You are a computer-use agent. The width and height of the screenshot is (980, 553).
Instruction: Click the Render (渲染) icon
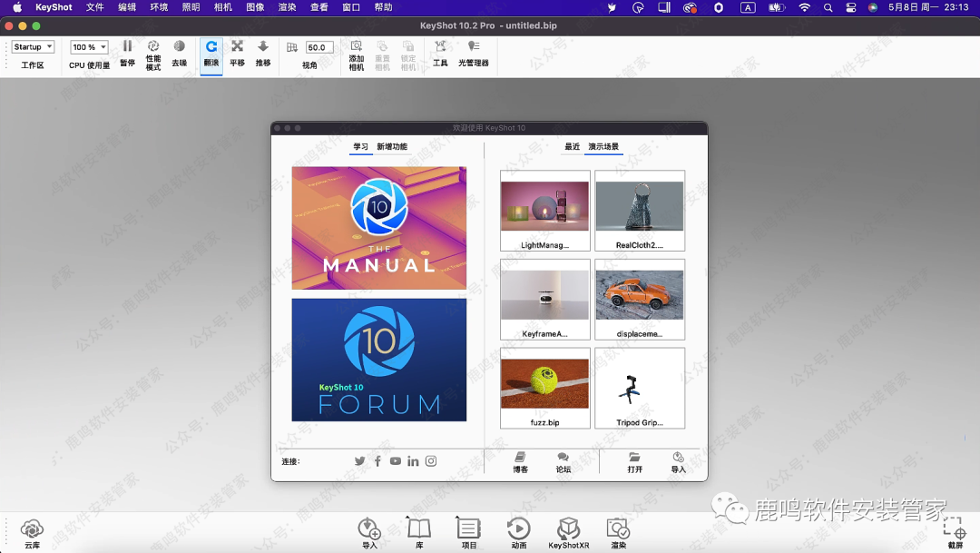pyautogui.click(x=618, y=533)
